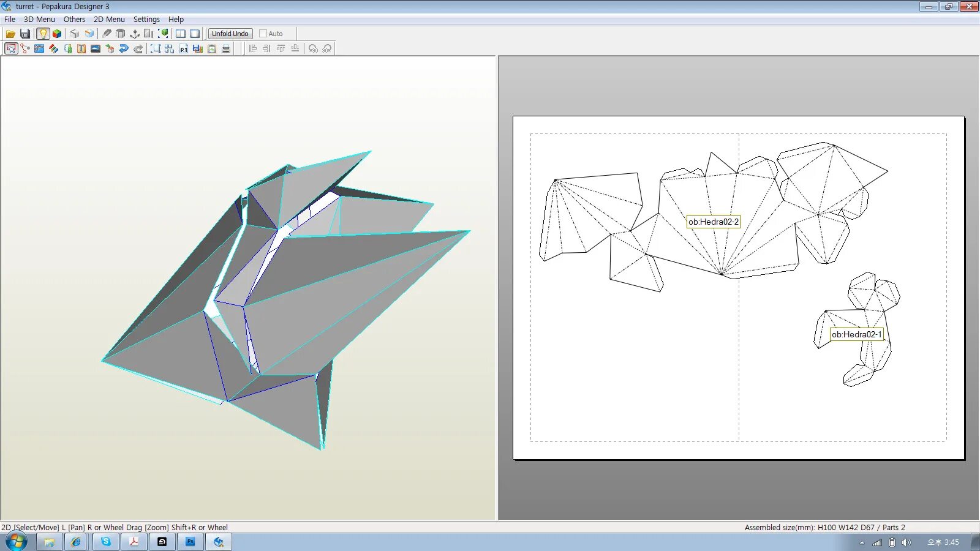The width and height of the screenshot is (980, 551).
Task: Click the green clipboard-style page icon
Action: coord(212,48)
